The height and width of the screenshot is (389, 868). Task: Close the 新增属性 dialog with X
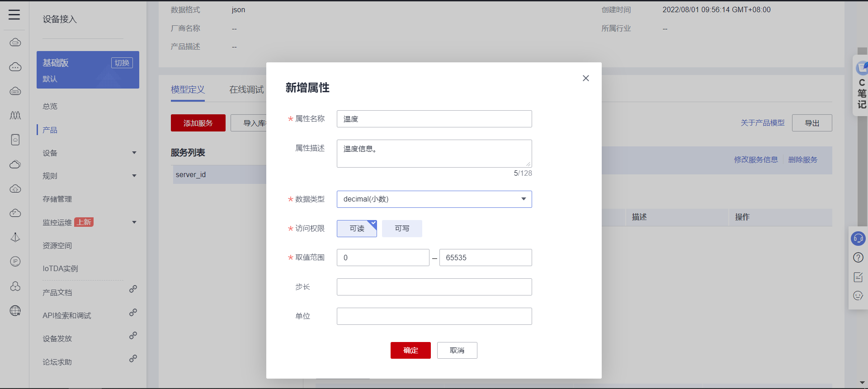[x=586, y=78]
